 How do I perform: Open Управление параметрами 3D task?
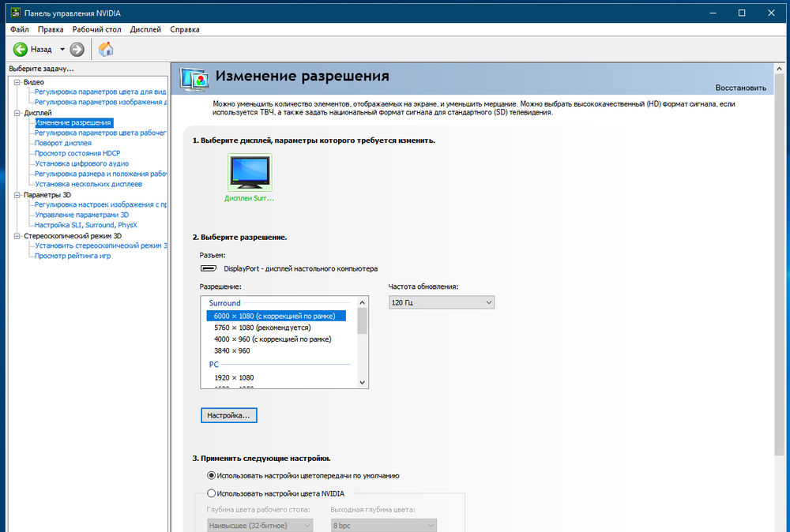(x=81, y=215)
